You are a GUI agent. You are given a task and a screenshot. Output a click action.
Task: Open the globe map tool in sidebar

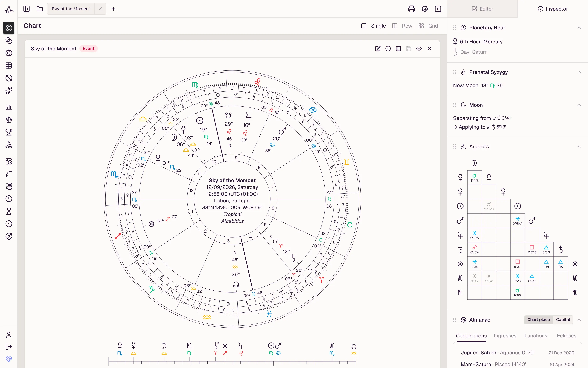tap(9, 53)
